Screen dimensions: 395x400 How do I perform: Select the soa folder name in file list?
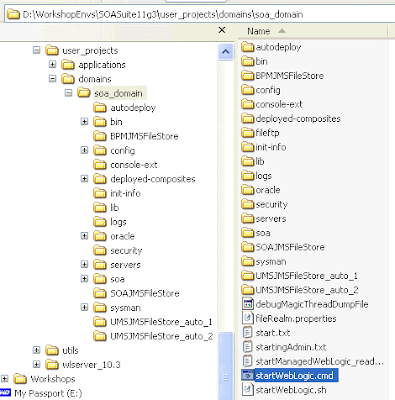[263, 233]
